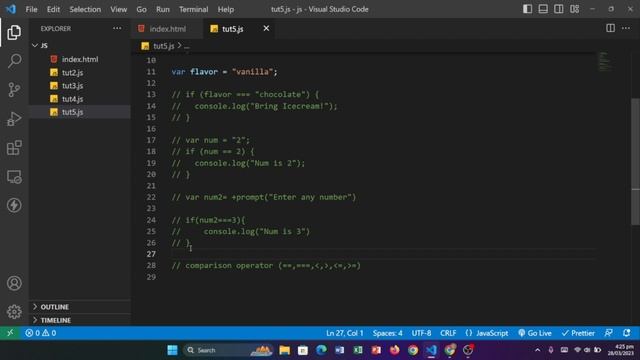
Task: Toggle the bottom panel from title bar
Action: point(543,9)
